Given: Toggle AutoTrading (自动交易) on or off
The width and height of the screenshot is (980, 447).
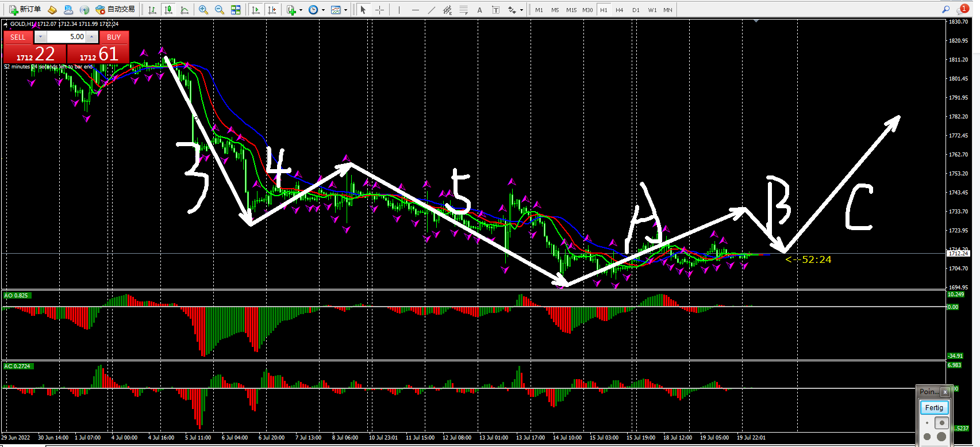Looking at the screenshot, I should point(115,9).
